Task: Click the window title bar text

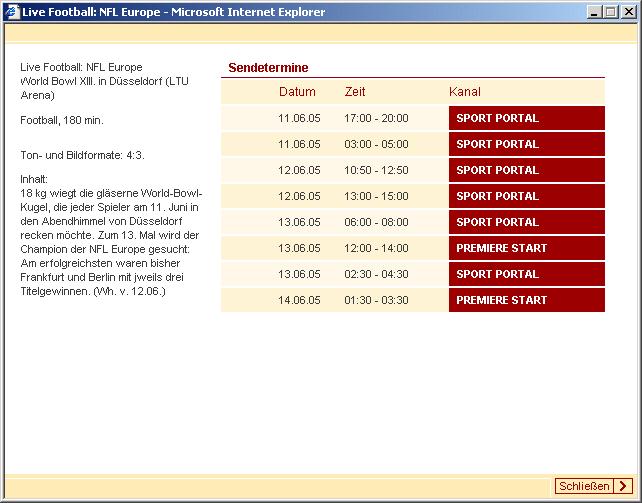Action: [x=174, y=12]
